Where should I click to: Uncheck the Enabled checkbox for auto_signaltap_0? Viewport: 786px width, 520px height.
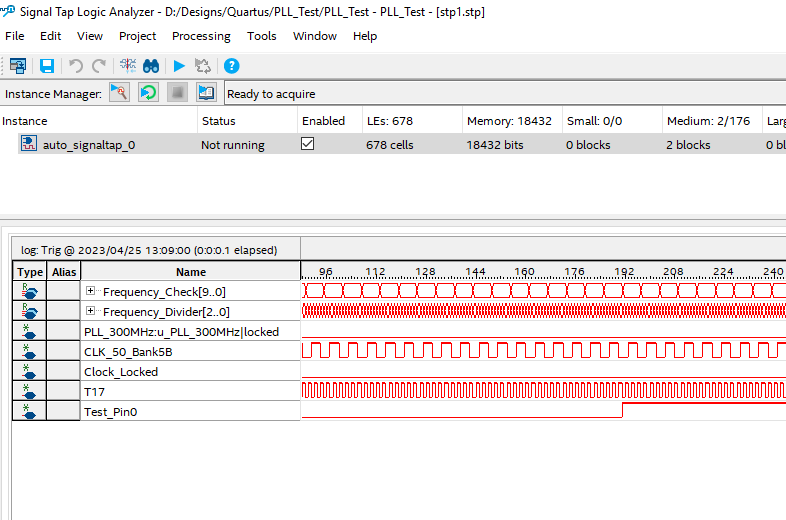tap(307, 144)
